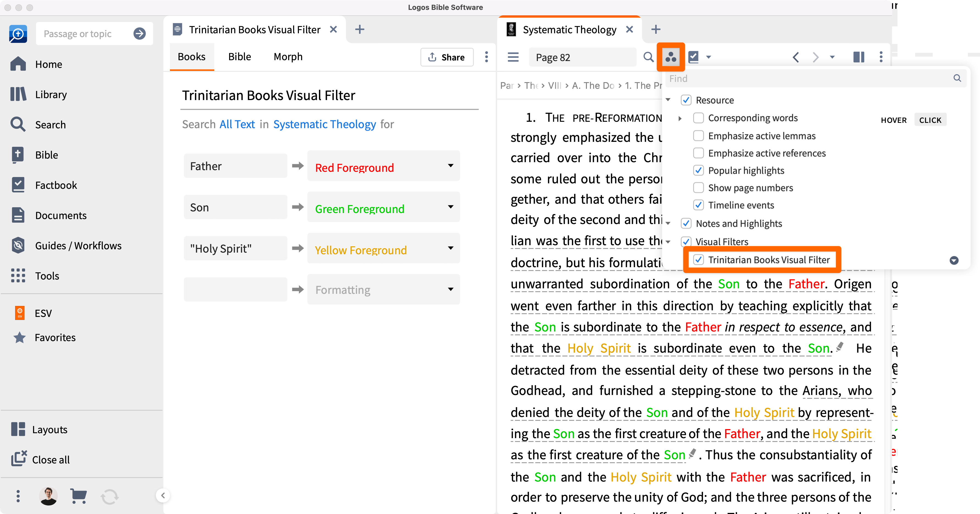Click the reading plan checkbox icon in toolbar
980x514 pixels.
(x=694, y=57)
